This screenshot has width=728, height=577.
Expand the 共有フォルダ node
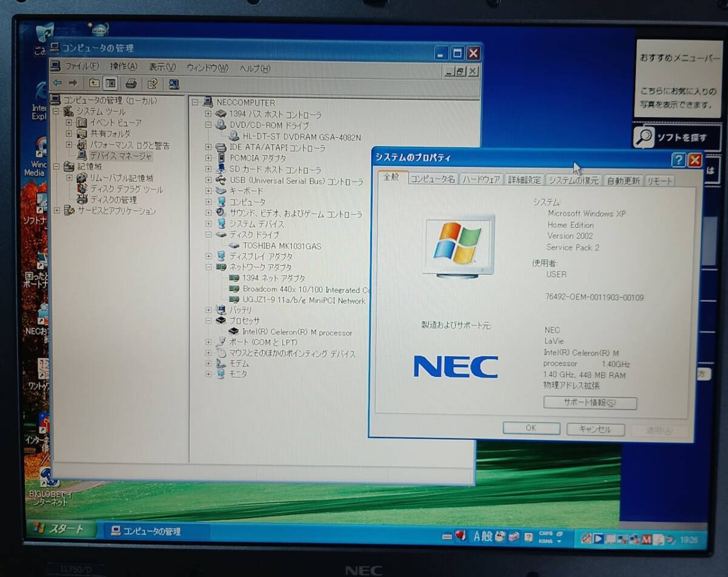point(69,133)
